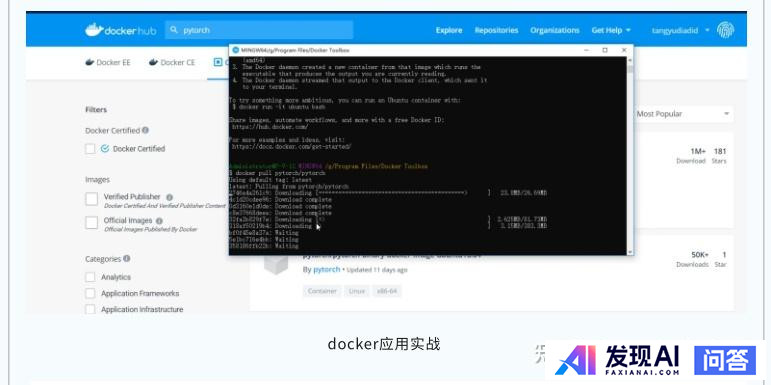Open the Organizations page
This screenshot has width=771, height=385.
555,30
